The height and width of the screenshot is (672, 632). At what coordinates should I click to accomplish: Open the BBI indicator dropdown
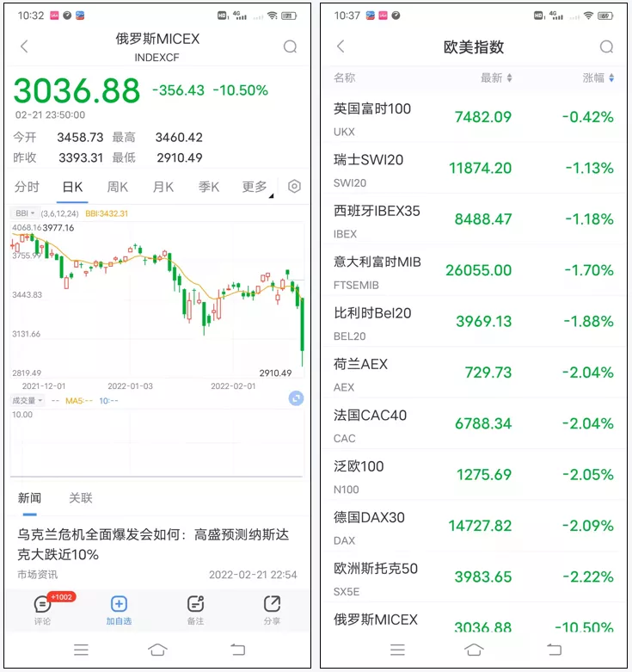[x=24, y=213]
